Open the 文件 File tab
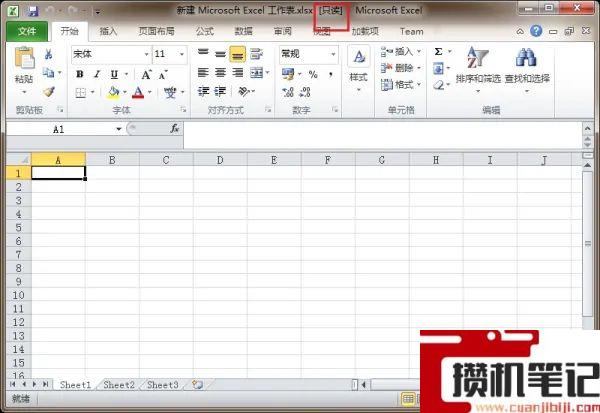 coord(27,31)
